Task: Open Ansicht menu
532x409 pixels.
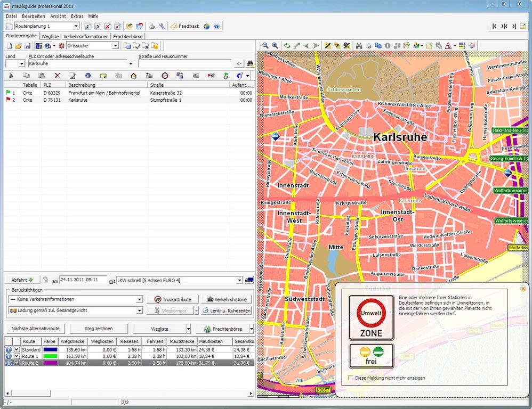Action: coord(58,17)
